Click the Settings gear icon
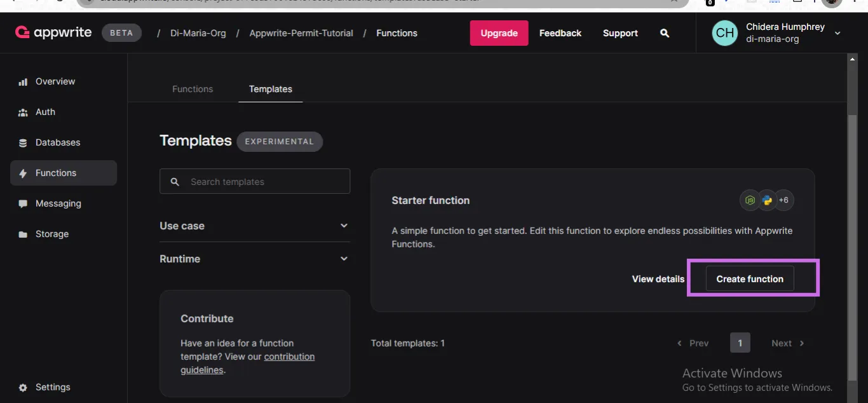Image resolution: width=868 pixels, height=403 pixels. (23, 388)
